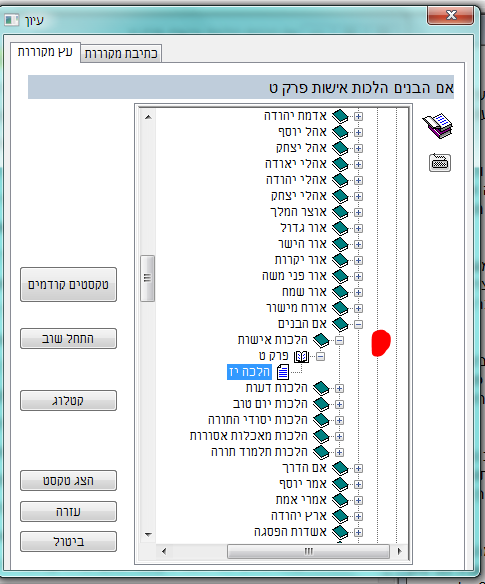This screenshot has height=584, width=485.
Task: Expand the אהל יצחק node
Action: pos(358,149)
